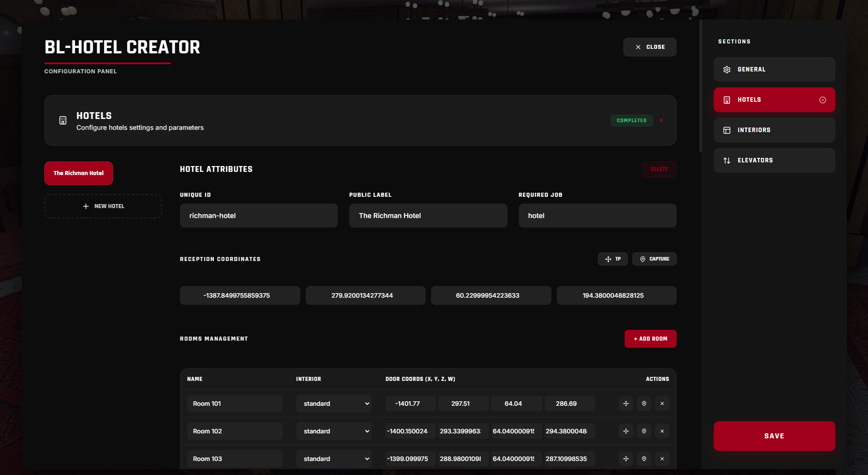The width and height of the screenshot is (868, 475).
Task: Open the Room 102 interior dropdown
Action: click(334, 431)
